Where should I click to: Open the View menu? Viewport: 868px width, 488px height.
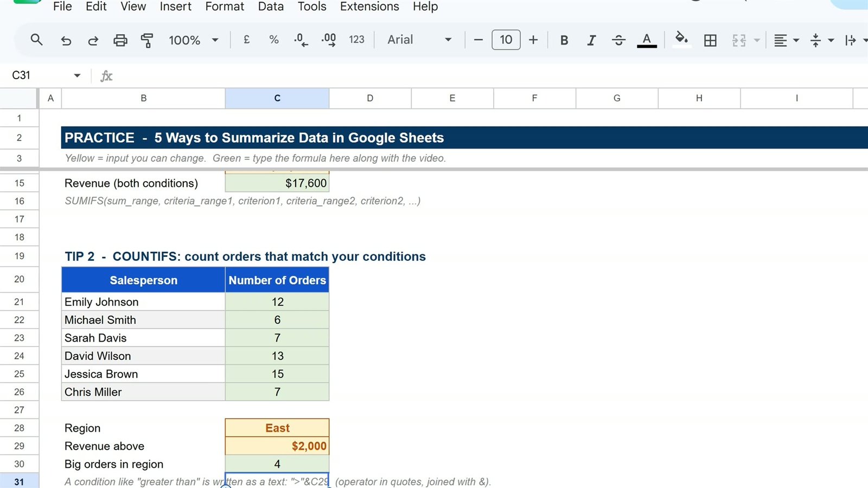coord(133,7)
